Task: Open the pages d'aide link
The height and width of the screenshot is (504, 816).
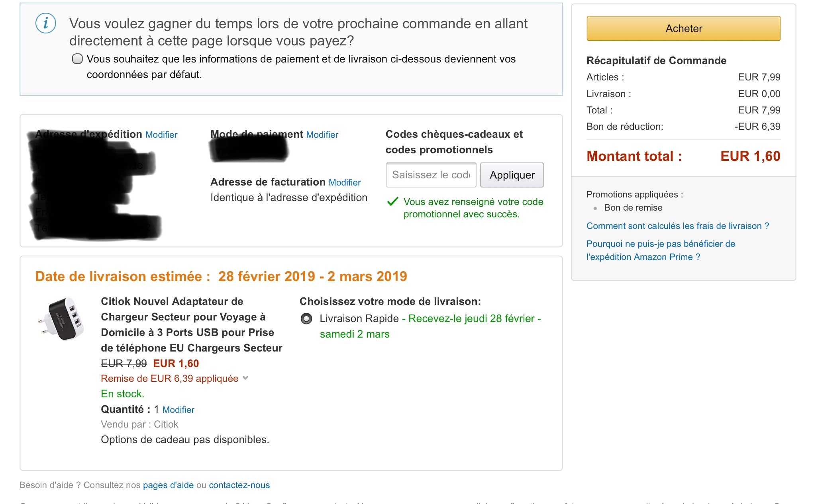Action: pos(168,485)
